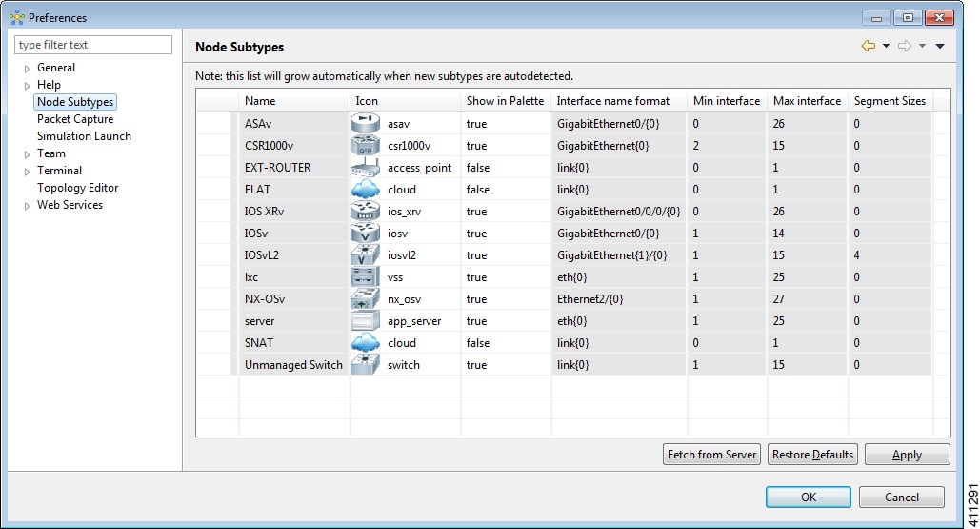
Task: Click into the type filter text field
Action: coord(93,45)
